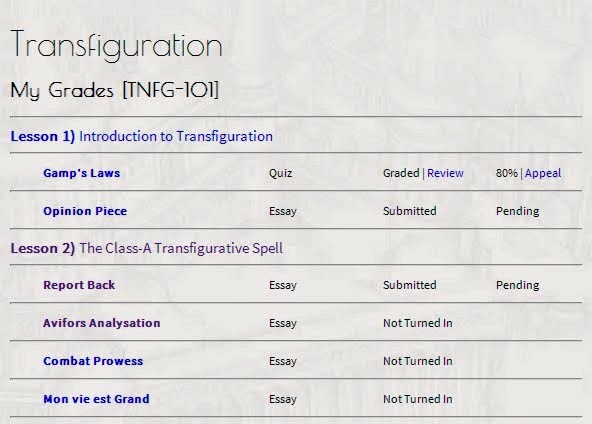Click Not Turned In for Mon vie est Grand

[418, 399]
